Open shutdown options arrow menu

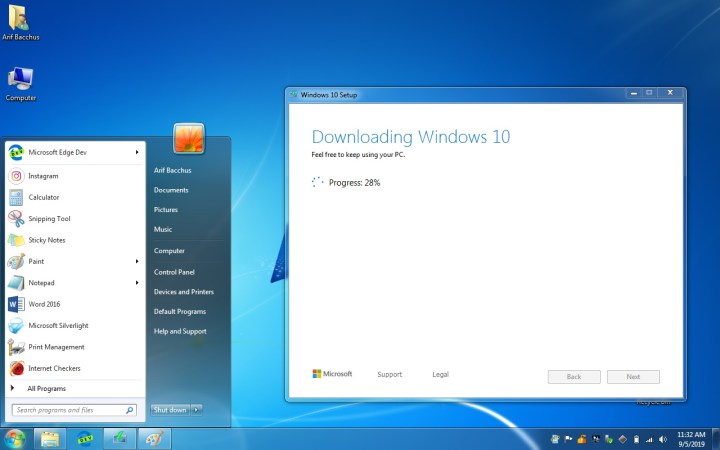[x=197, y=410]
